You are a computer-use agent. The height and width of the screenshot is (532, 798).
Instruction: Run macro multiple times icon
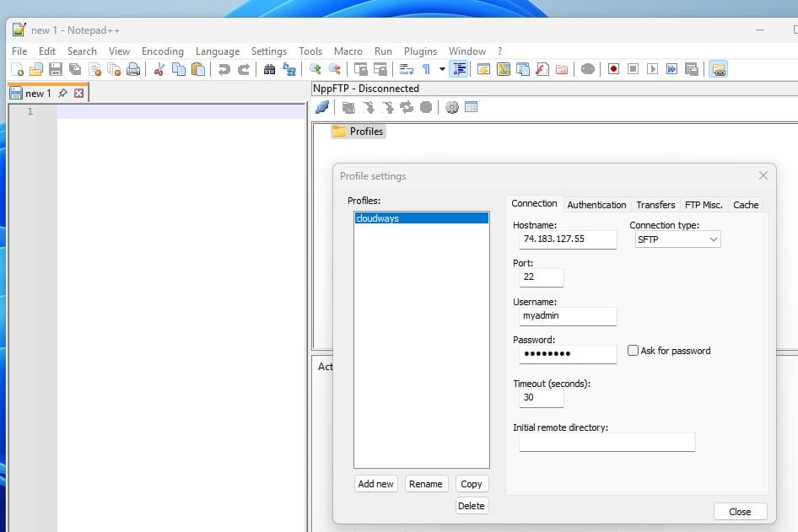click(x=671, y=69)
